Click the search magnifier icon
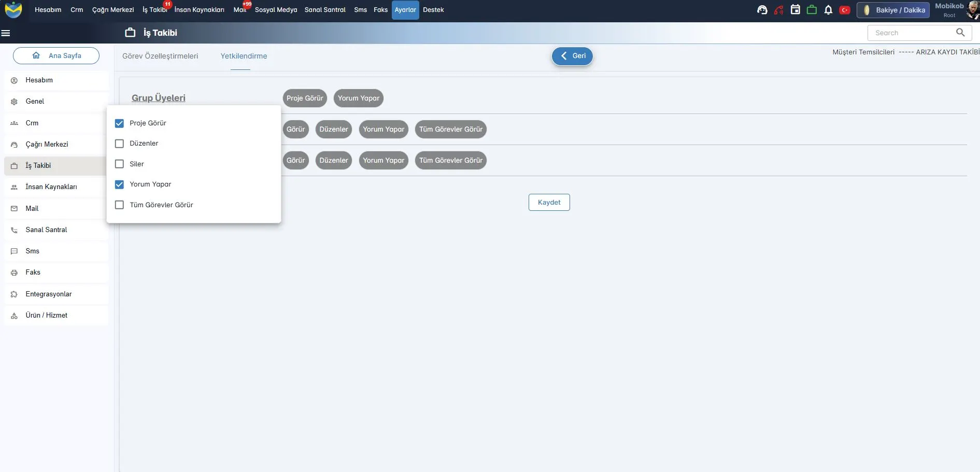This screenshot has height=472, width=980. (x=960, y=33)
